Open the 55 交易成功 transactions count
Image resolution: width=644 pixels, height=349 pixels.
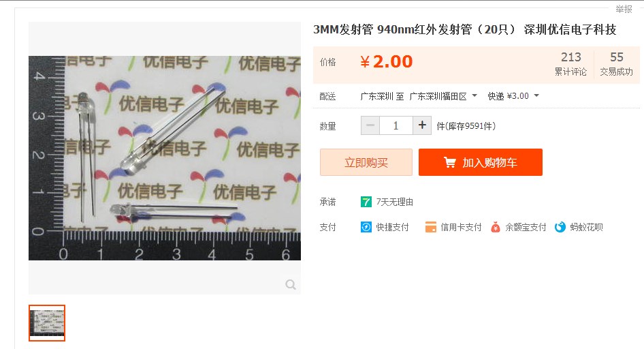(617, 63)
